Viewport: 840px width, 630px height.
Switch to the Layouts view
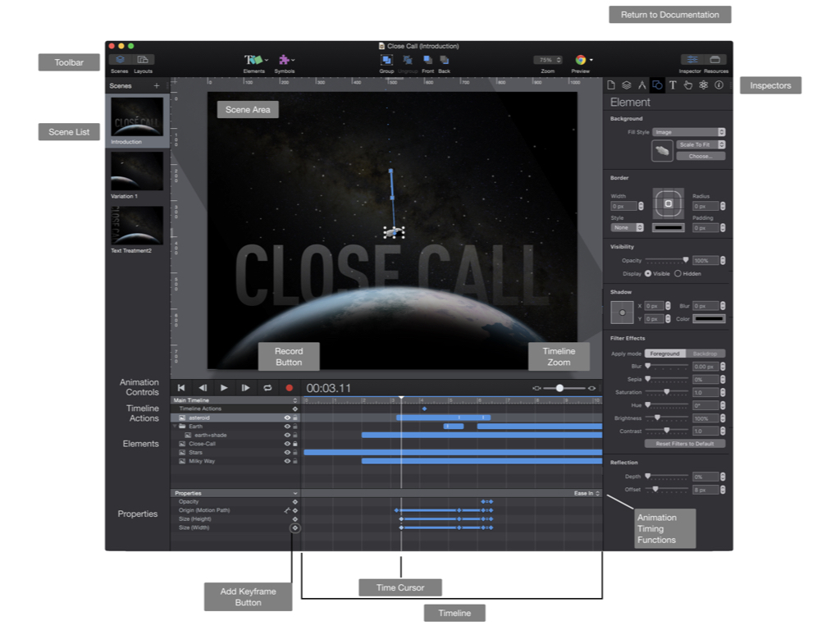tap(143, 60)
